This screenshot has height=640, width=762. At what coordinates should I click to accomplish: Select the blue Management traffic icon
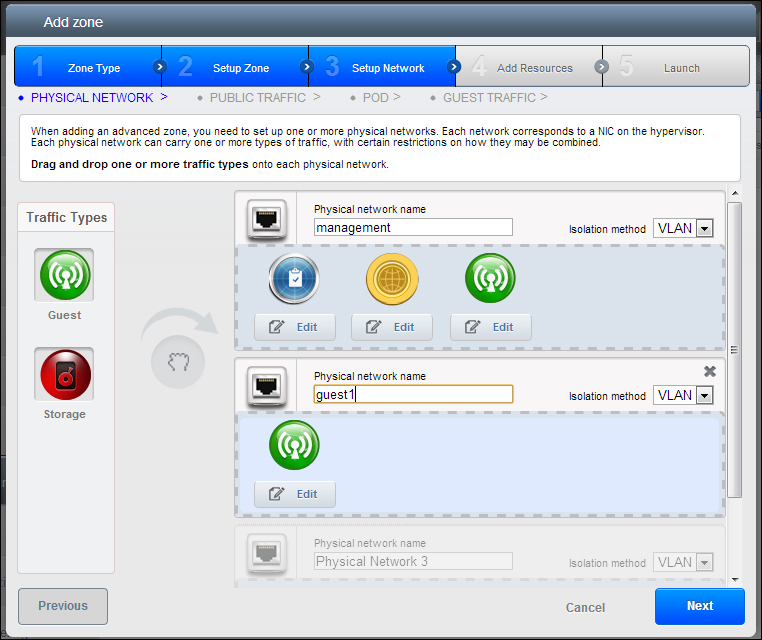point(294,278)
